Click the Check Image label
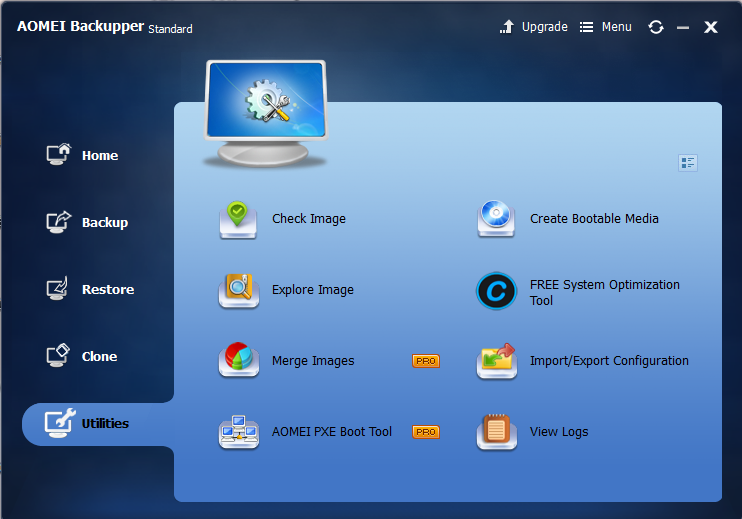 (x=309, y=219)
